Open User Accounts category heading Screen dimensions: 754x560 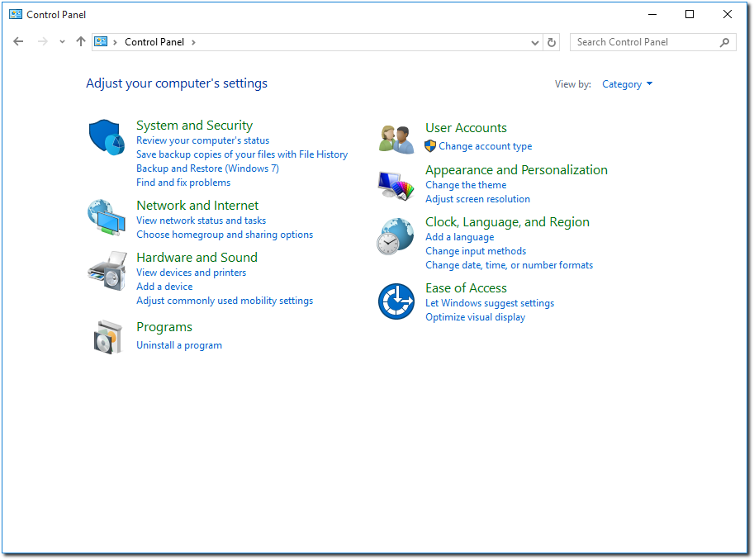click(x=466, y=128)
